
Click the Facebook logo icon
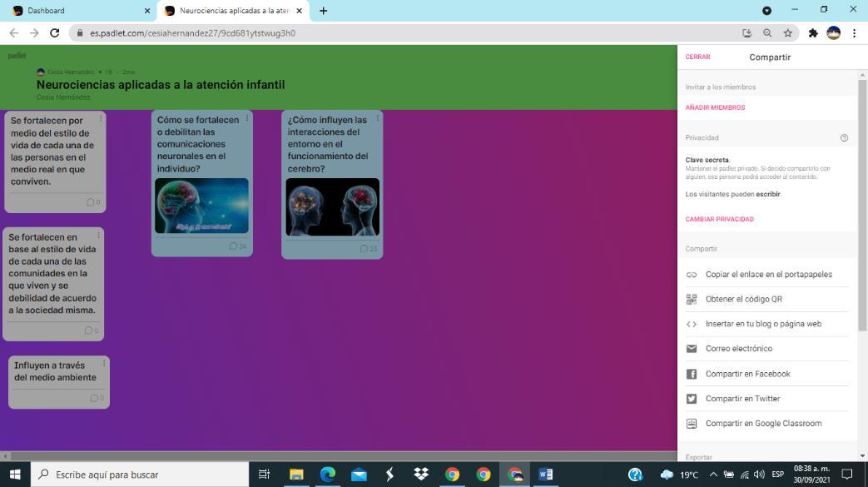(692, 374)
